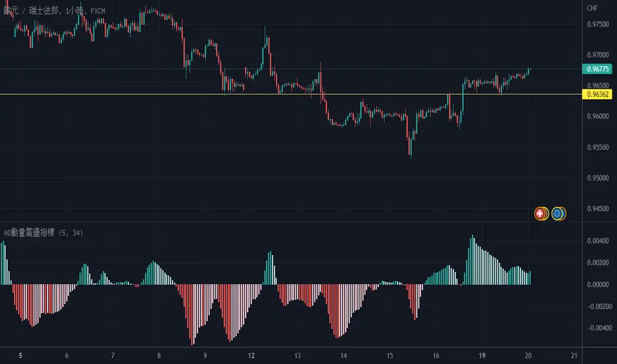Click the CHF currency label on the price axis

click(x=593, y=8)
